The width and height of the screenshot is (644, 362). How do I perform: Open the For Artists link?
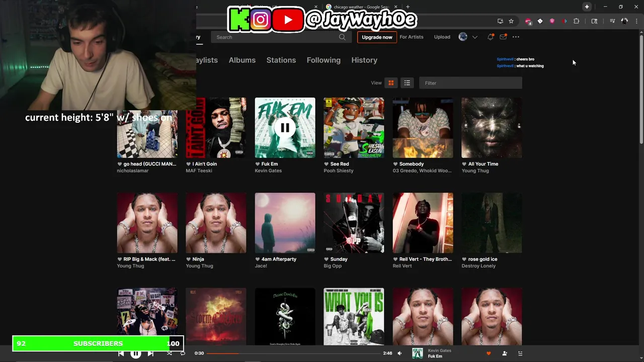pyautogui.click(x=412, y=37)
